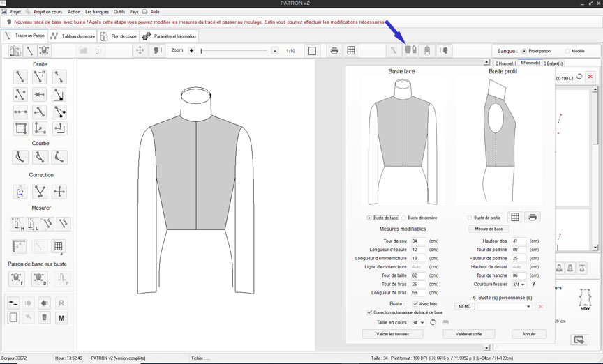Screen dimensions: 603x364
Task: Click the M button in the left tool panel
Action: [61, 318]
